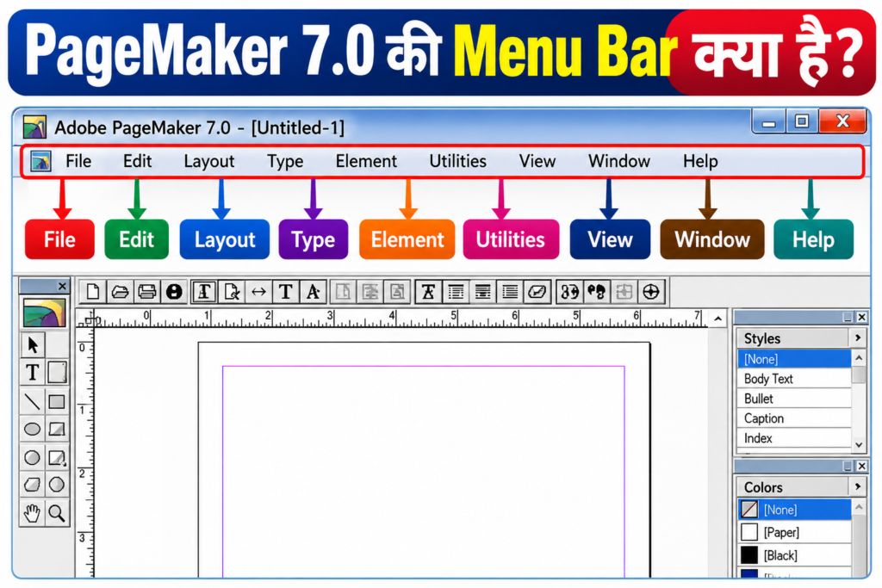Collapse the Styles palette window

848,317
